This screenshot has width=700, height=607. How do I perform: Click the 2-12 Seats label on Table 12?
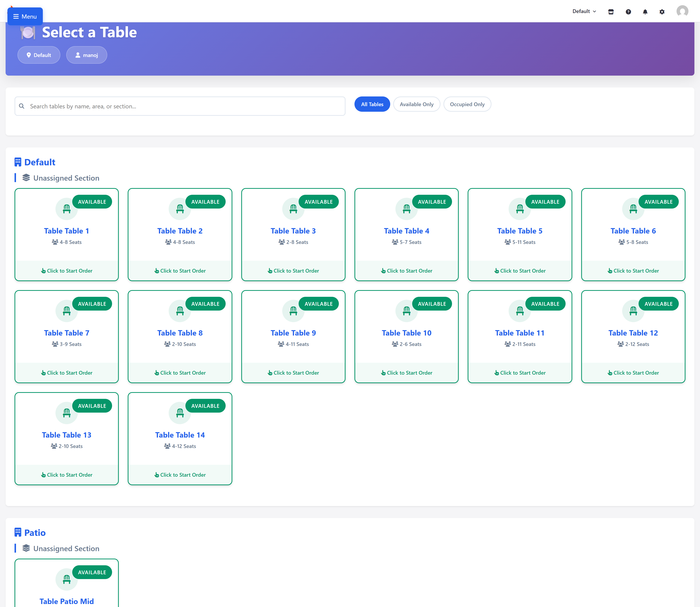coord(633,344)
